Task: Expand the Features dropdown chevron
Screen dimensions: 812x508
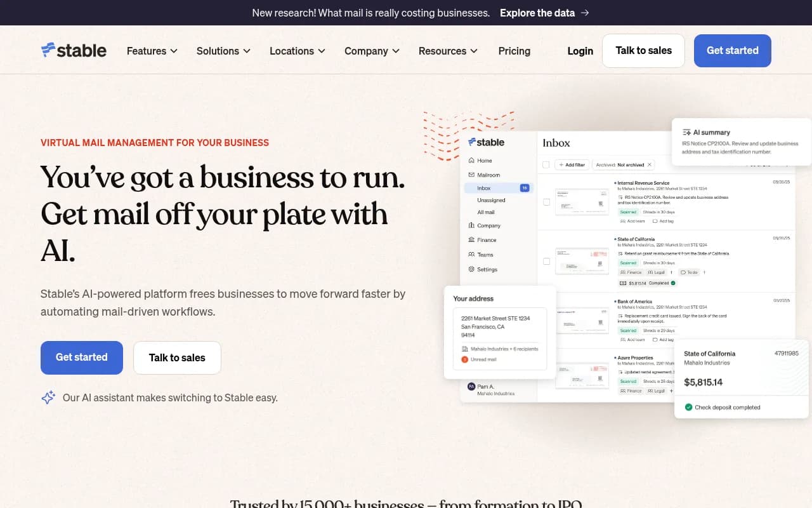Action: pyautogui.click(x=174, y=51)
